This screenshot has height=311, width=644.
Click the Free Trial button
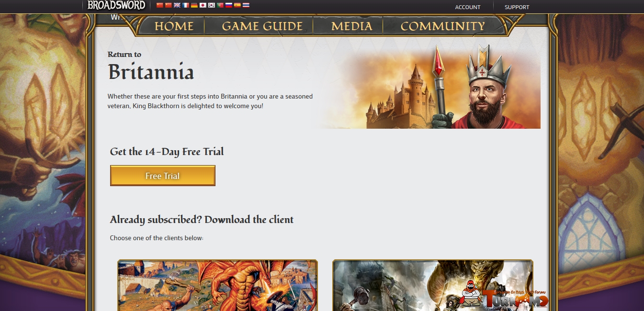(x=163, y=176)
